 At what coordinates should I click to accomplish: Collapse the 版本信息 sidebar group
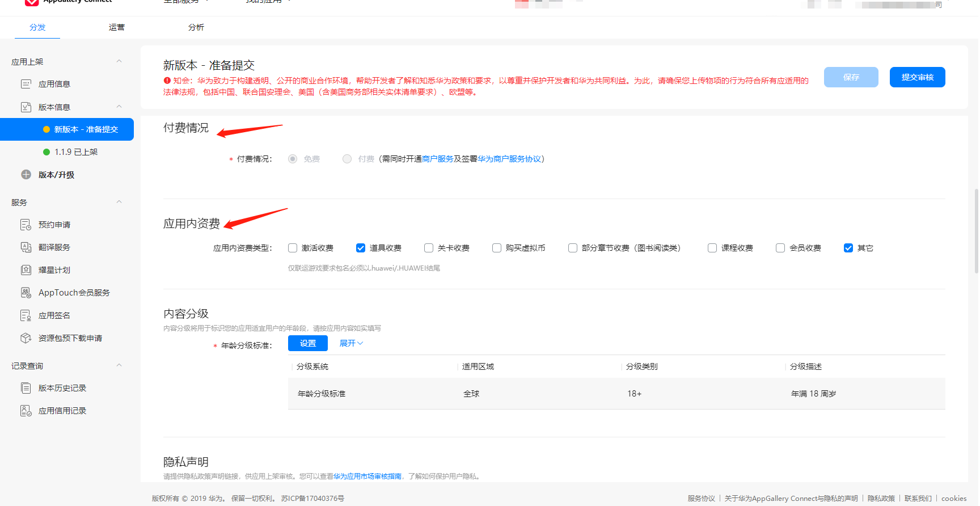pyautogui.click(x=119, y=107)
